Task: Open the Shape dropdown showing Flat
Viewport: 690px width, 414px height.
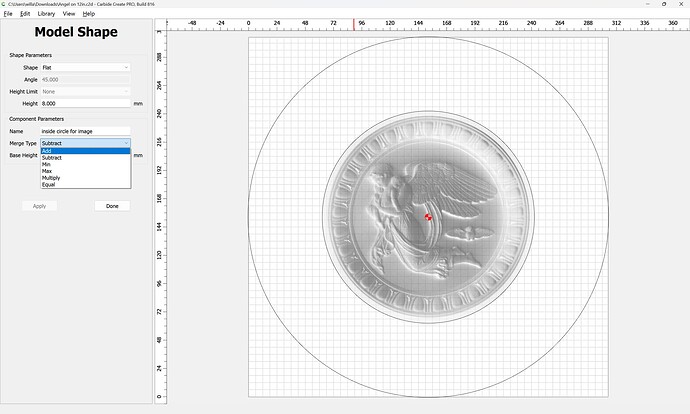Action: click(x=85, y=67)
